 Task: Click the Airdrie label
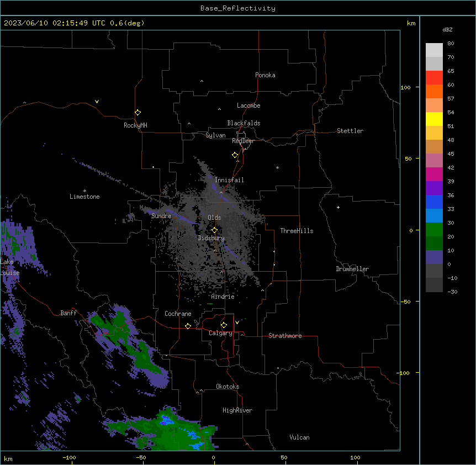[223, 297]
